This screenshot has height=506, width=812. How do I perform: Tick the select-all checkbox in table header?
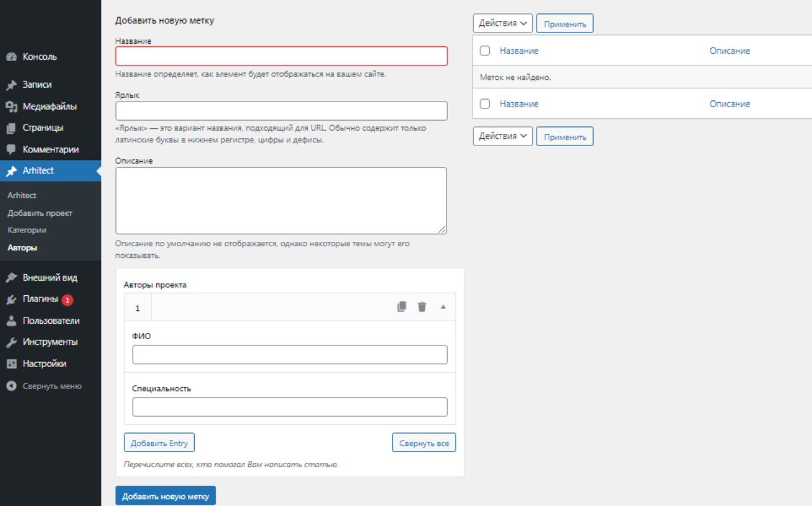485,51
